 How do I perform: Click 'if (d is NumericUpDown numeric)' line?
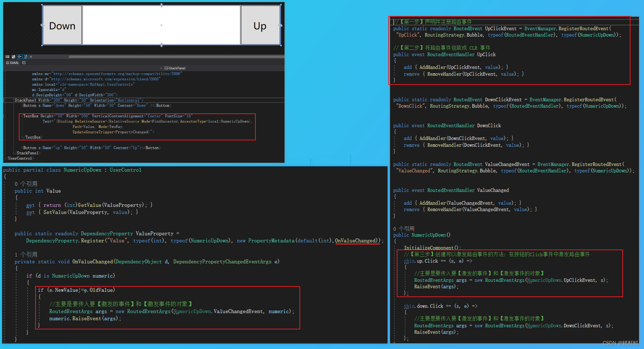pos(71,276)
